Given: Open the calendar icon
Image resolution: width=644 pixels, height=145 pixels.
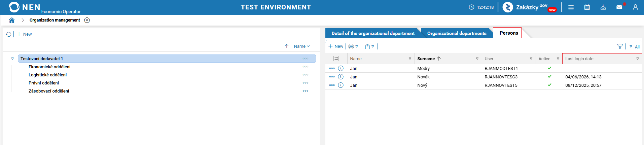Looking at the screenshot, I should 587,7.
